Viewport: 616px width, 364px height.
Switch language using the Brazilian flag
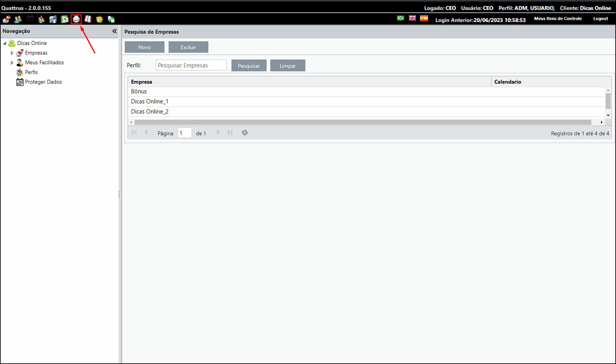[401, 18]
